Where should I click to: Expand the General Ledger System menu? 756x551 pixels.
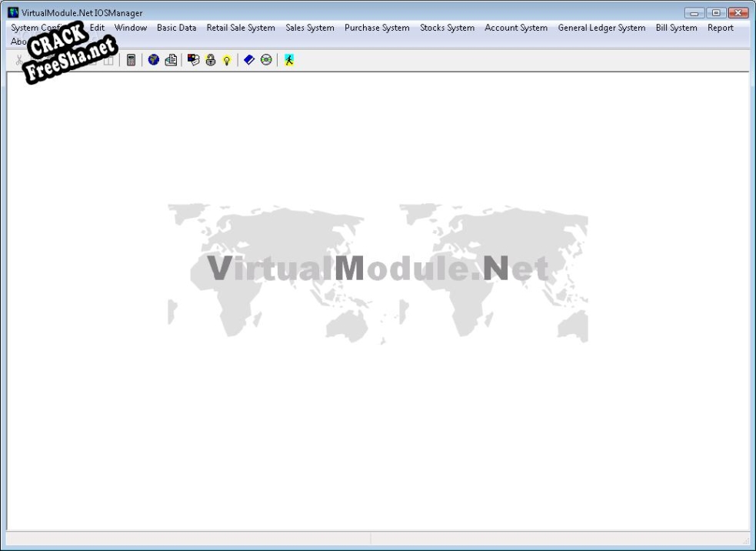tap(601, 28)
